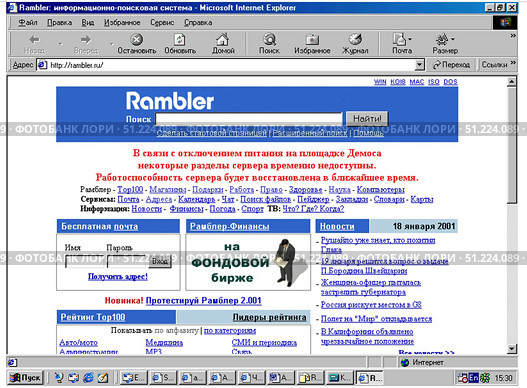Click the Найти! search button
The width and height of the screenshot is (527, 388).
[x=367, y=119]
